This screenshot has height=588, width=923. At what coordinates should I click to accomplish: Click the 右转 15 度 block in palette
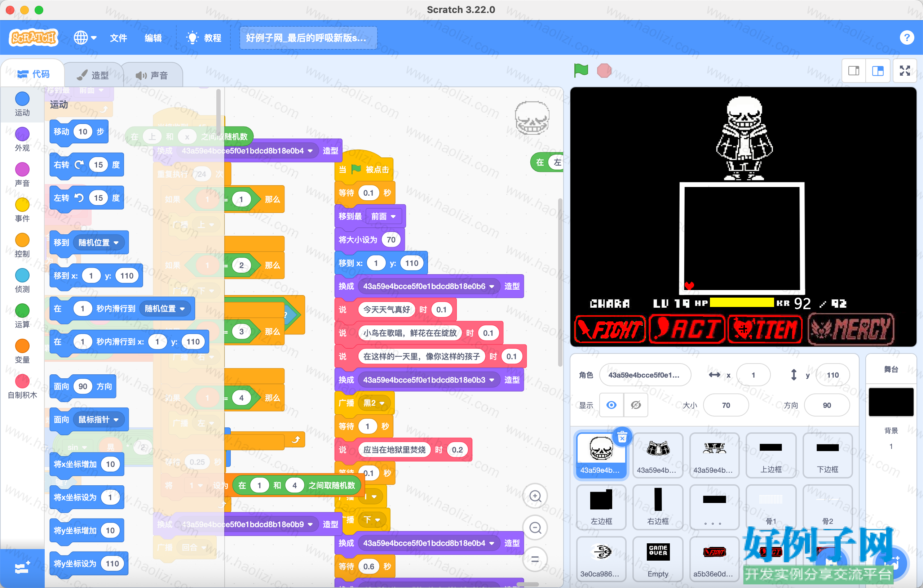87,165
